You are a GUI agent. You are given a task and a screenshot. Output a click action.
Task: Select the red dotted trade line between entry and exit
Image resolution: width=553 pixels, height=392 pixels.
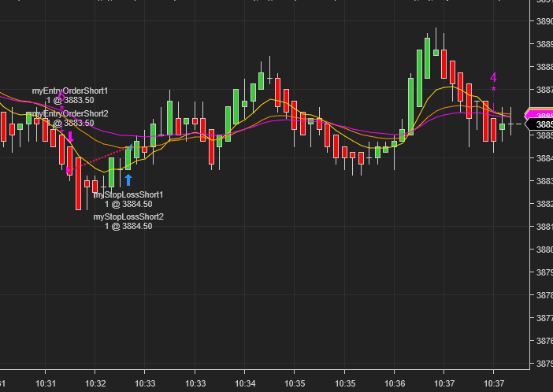98,159
